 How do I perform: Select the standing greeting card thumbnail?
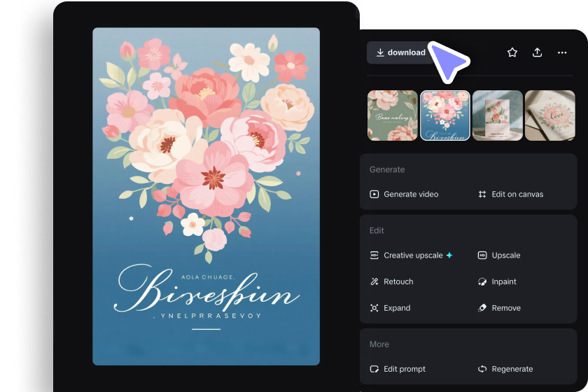click(x=498, y=115)
